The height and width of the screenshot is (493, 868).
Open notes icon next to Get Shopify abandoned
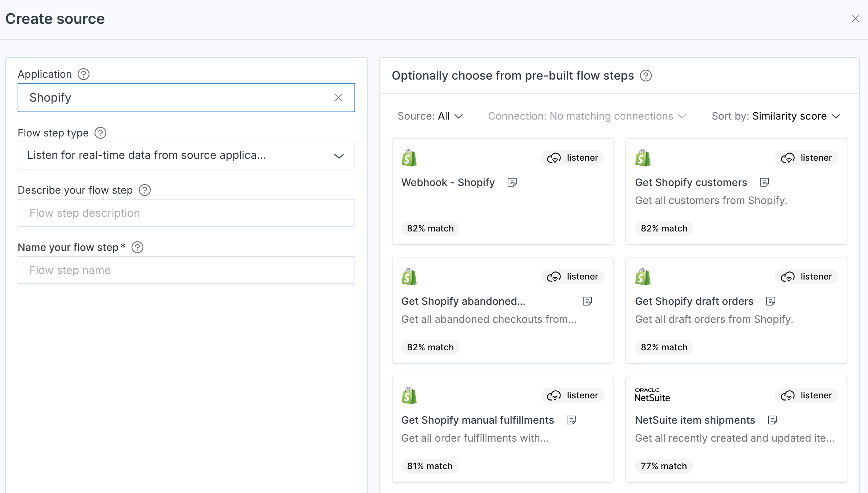[587, 301]
